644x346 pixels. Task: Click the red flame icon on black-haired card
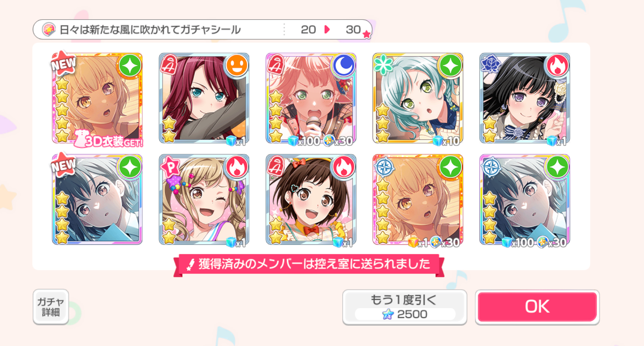[x=557, y=66]
